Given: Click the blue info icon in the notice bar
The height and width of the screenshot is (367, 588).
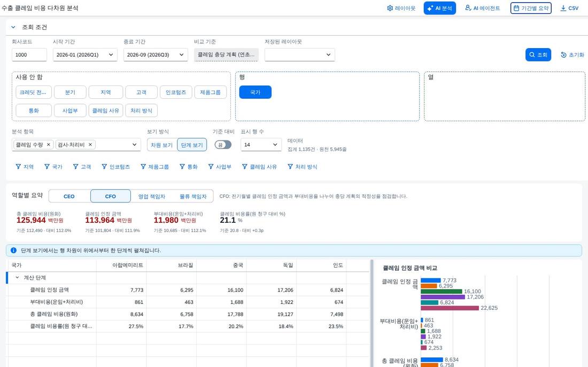Looking at the screenshot, I should 13,251.
